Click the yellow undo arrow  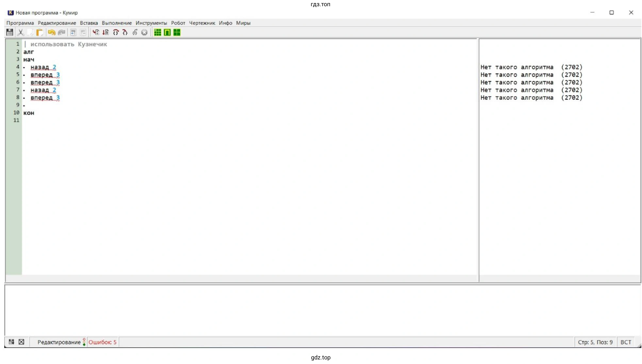pyautogui.click(x=51, y=32)
